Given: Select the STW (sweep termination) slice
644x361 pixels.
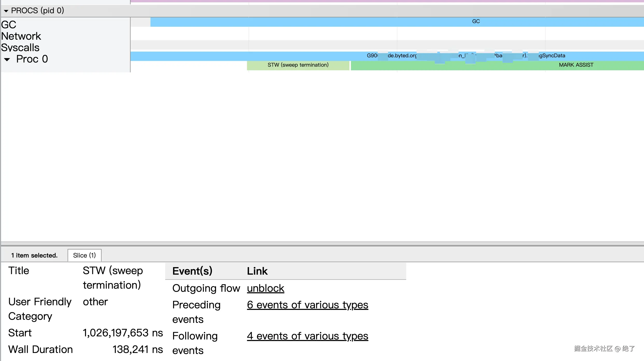Looking at the screenshot, I should [298, 65].
